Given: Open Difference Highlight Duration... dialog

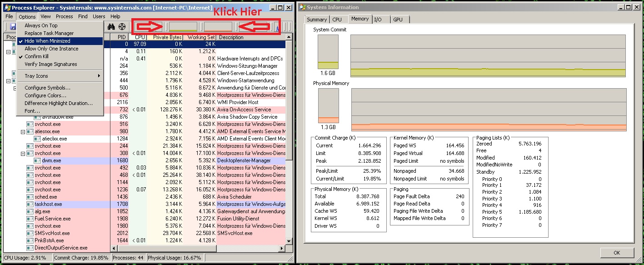Looking at the screenshot, I should pos(60,103).
